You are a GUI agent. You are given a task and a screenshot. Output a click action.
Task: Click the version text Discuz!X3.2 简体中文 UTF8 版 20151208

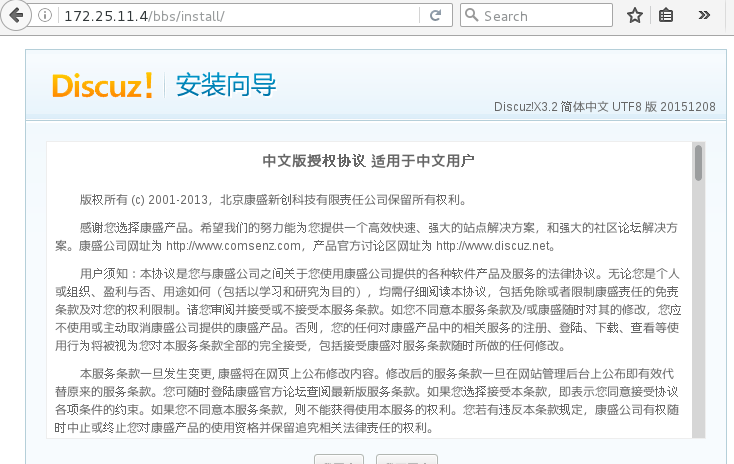click(604, 107)
